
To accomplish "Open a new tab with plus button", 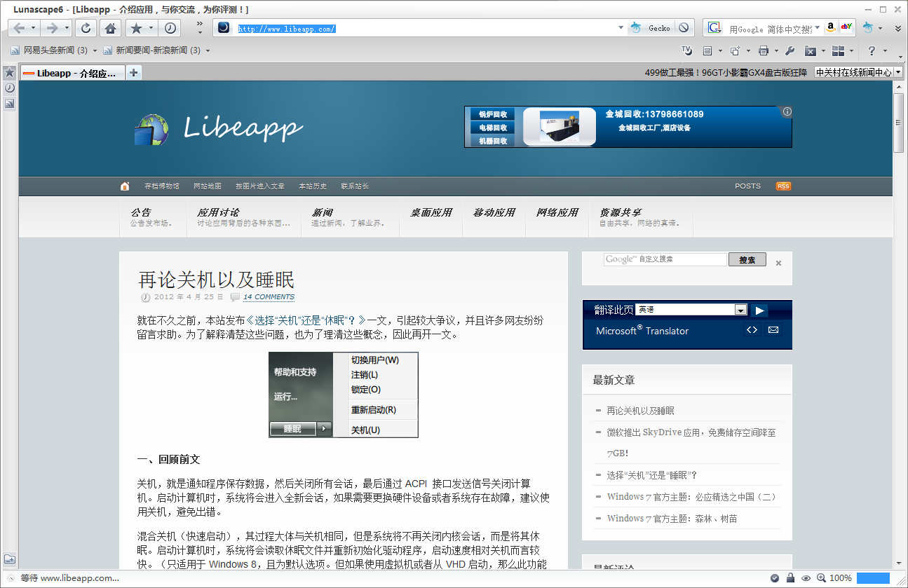I will 134,72.
